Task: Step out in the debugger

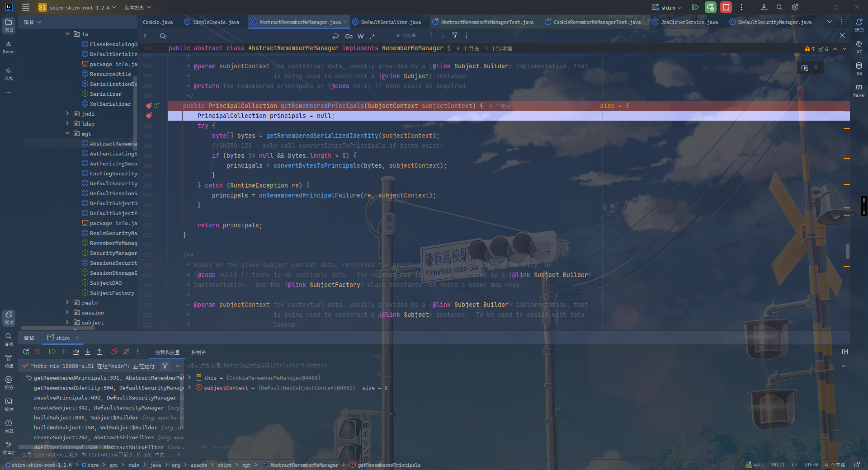Action: [99, 352]
